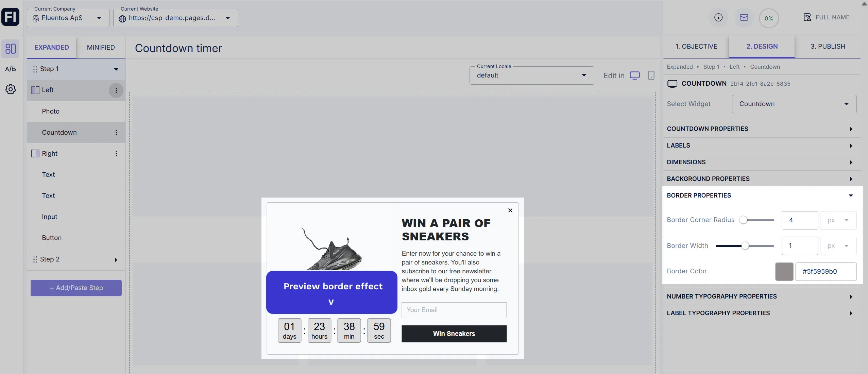Screen dimensions: 868x374
Task: Click the Your Email input field
Action: pos(454,310)
